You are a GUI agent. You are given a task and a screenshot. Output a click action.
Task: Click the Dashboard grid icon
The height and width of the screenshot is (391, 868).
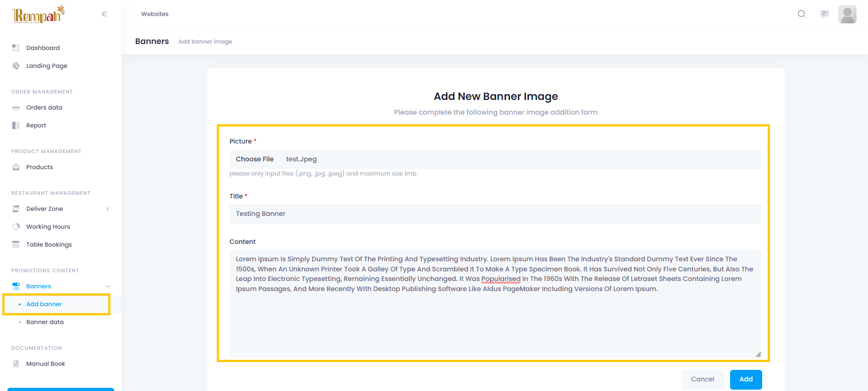[16, 48]
